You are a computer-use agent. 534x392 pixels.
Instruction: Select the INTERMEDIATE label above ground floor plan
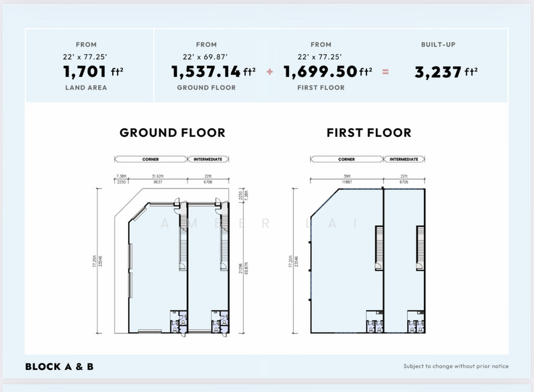208,160
